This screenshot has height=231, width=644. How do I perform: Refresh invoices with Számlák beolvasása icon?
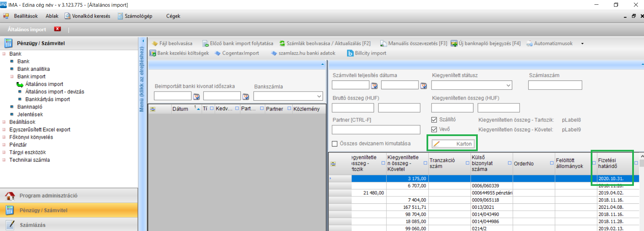point(282,43)
